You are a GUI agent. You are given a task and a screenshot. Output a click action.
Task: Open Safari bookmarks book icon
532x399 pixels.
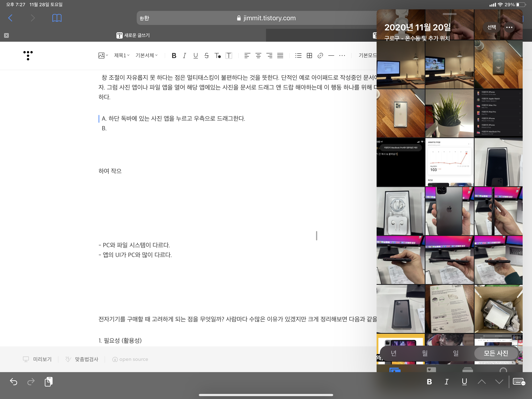coord(57,18)
